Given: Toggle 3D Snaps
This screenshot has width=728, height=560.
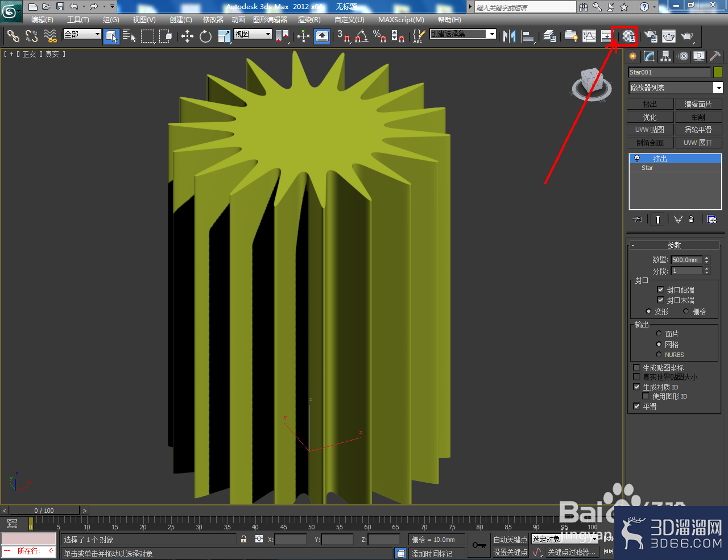Looking at the screenshot, I should pos(344,36).
